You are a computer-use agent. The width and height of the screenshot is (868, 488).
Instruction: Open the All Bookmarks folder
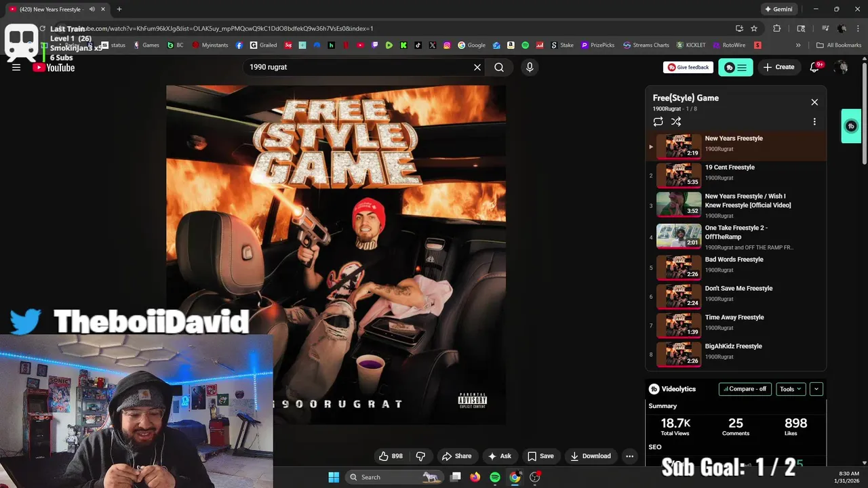coord(839,45)
